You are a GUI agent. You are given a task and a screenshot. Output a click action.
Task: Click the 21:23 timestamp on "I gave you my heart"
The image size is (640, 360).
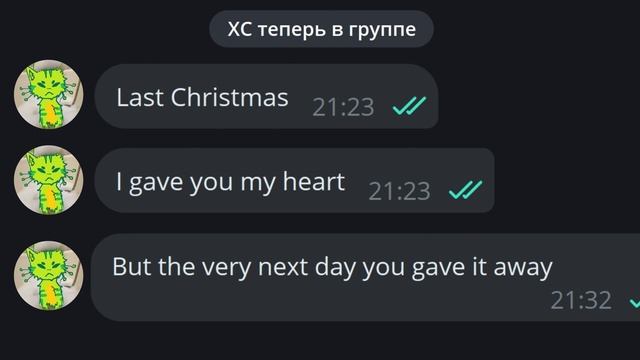pyautogui.click(x=400, y=191)
